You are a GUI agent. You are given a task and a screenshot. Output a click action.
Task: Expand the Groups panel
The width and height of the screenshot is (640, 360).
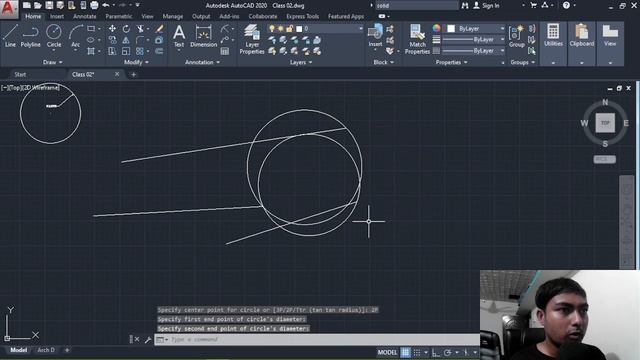coord(522,62)
